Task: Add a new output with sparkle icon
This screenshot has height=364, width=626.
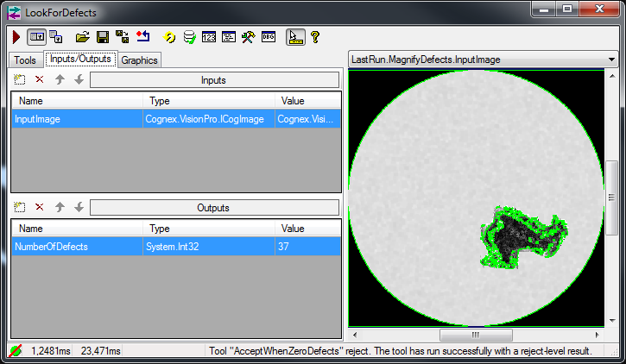Action: click(19, 207)
